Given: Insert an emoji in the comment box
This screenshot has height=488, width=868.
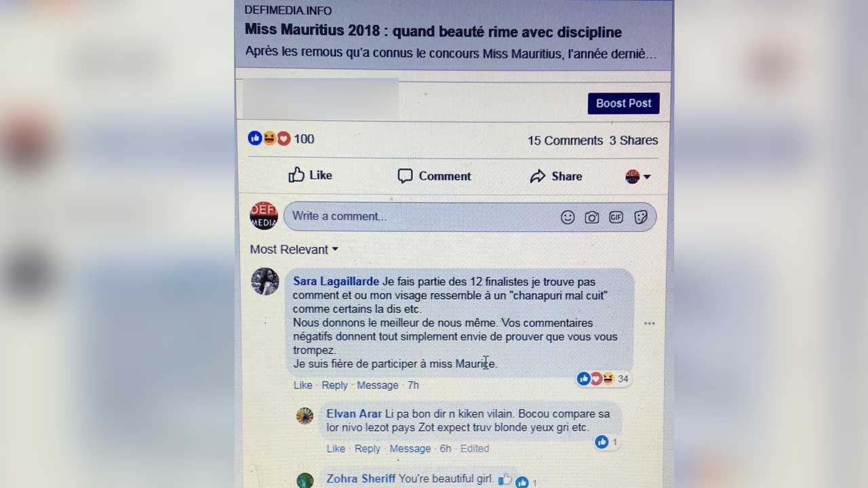Looking at the screenshot, I should pos(568,217).
